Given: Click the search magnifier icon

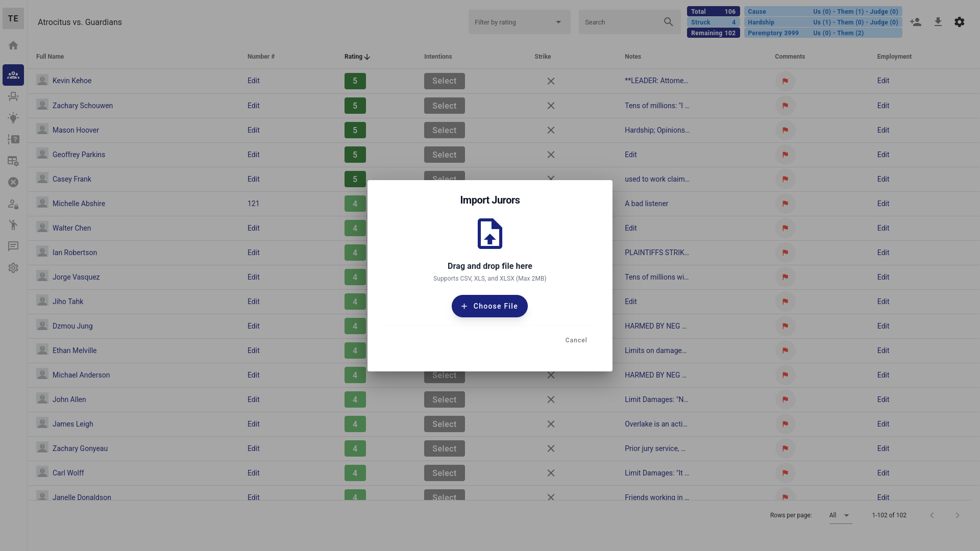Looking at the screenshot, I should 669,22.
